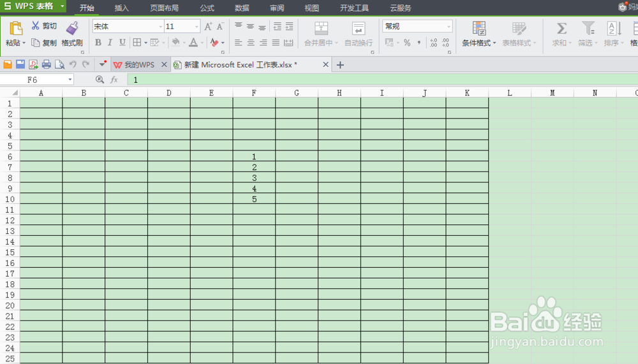
Task: Click the Paste clipboard icon
Action: 16,28
